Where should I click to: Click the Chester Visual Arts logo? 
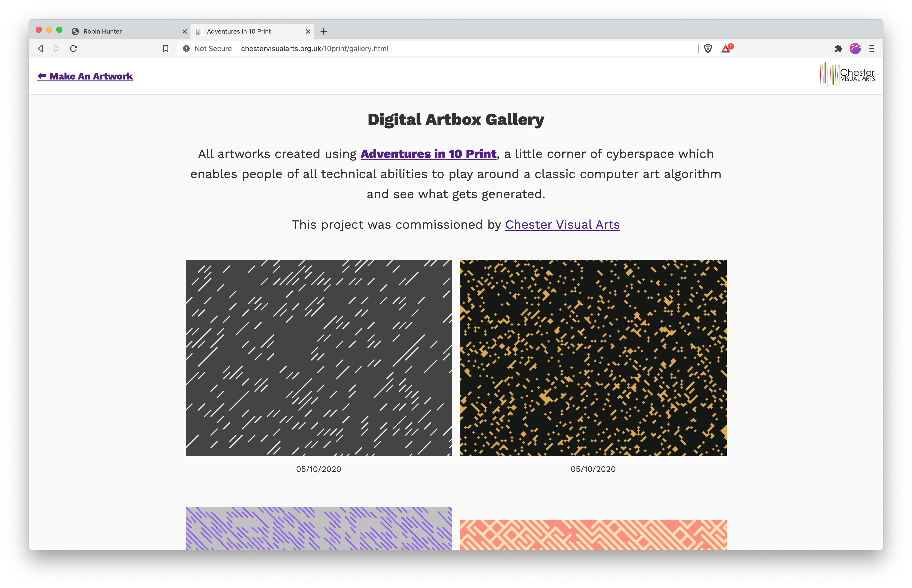tap(847, 74)
